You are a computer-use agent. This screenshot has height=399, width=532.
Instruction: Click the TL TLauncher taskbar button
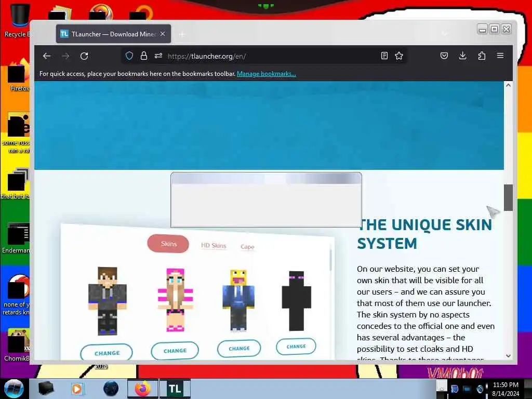click(175, 389)
